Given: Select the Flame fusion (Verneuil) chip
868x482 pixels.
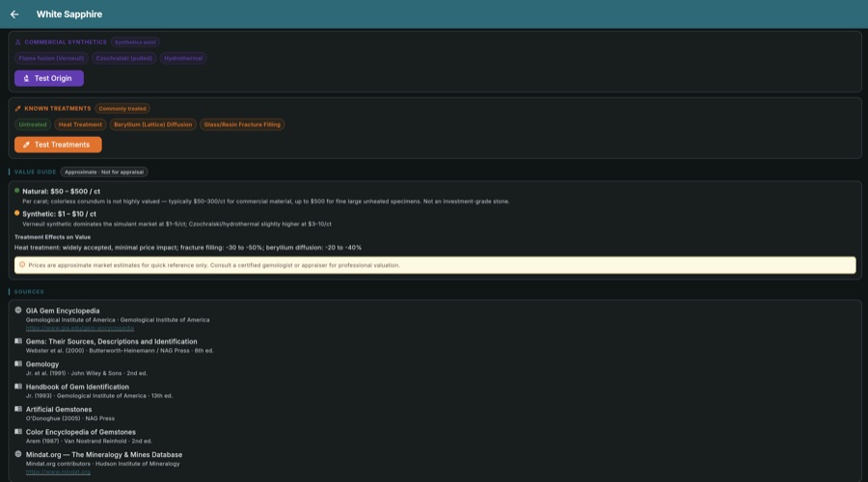Looking at the screenshot, I should tap(50, 59).
